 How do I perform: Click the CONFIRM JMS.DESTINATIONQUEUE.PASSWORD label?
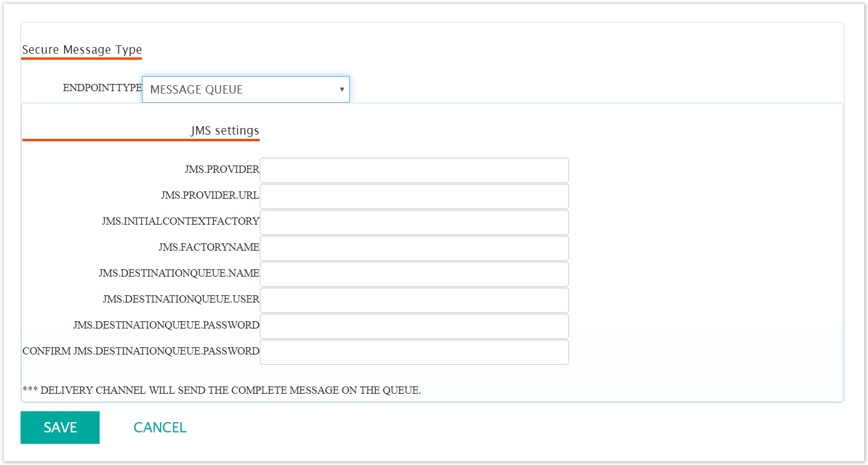click(x=141, y=351)
